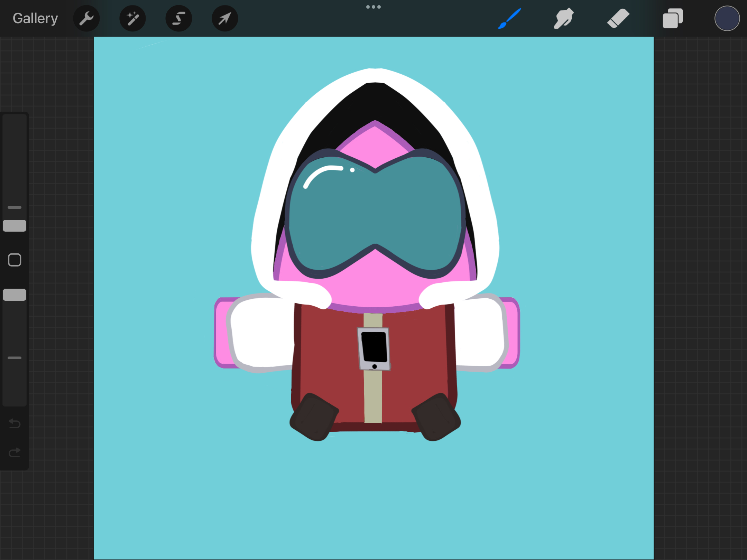Open the Adjustments magic wand menu
Image resolution: width=747 pixels, height=560 pixels.
132,18
